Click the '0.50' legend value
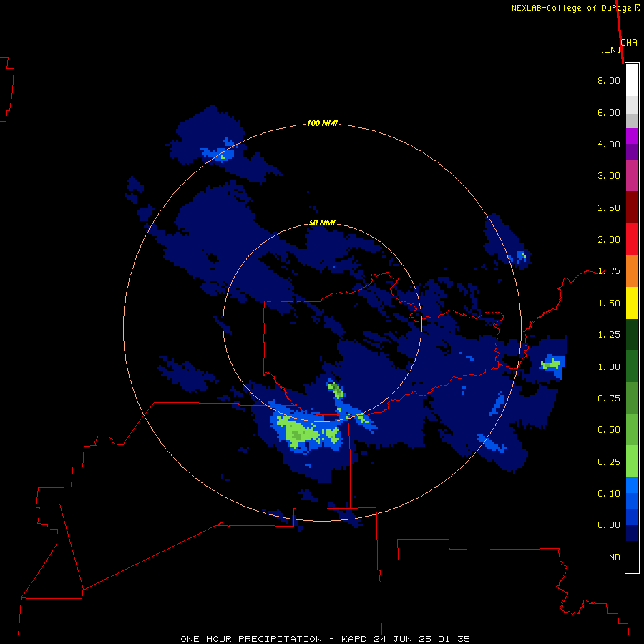This screenshot has width=644, height=644. coord(609,430)
